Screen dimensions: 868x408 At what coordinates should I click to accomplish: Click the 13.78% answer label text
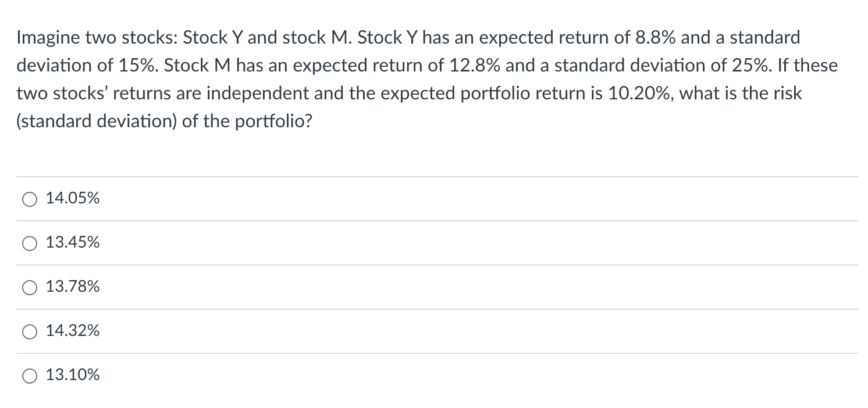[72, 287]
